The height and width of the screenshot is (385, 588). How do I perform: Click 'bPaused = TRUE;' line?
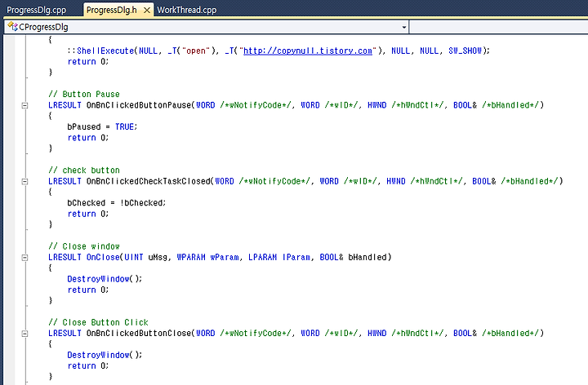[102, 127]
